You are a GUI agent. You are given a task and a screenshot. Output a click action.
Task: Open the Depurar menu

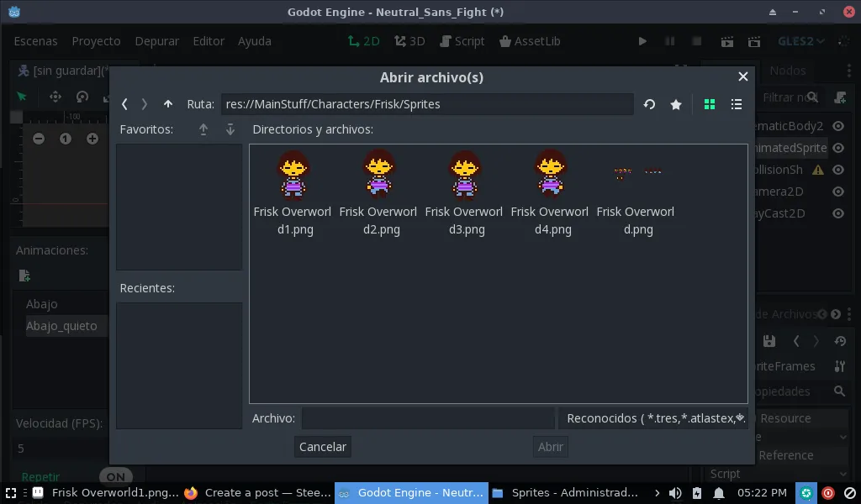[x=157, y=41]
